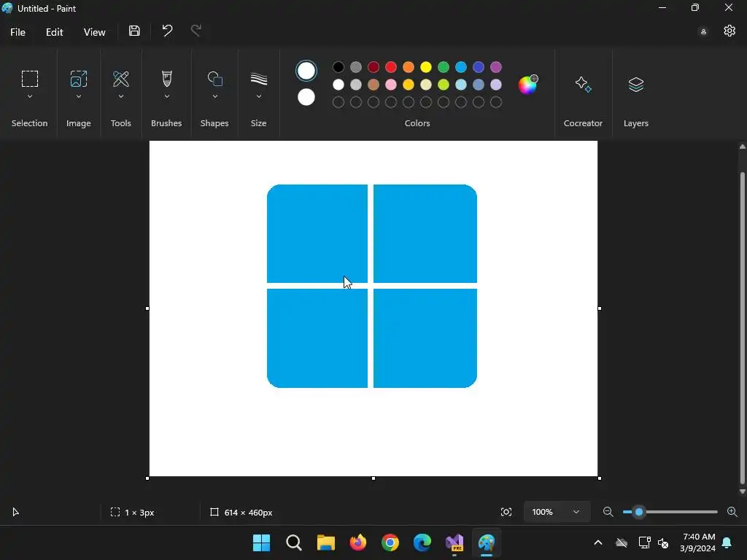The width and height of the screenshot is (747, 560).
Task: Pick the dark red color swatch
Action: click(373, 67)
